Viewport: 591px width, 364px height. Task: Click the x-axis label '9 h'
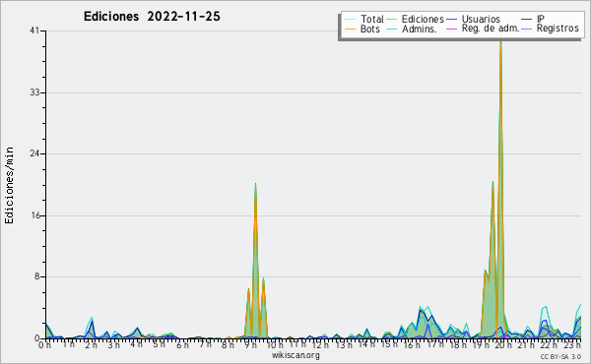[x=250, y=344]
